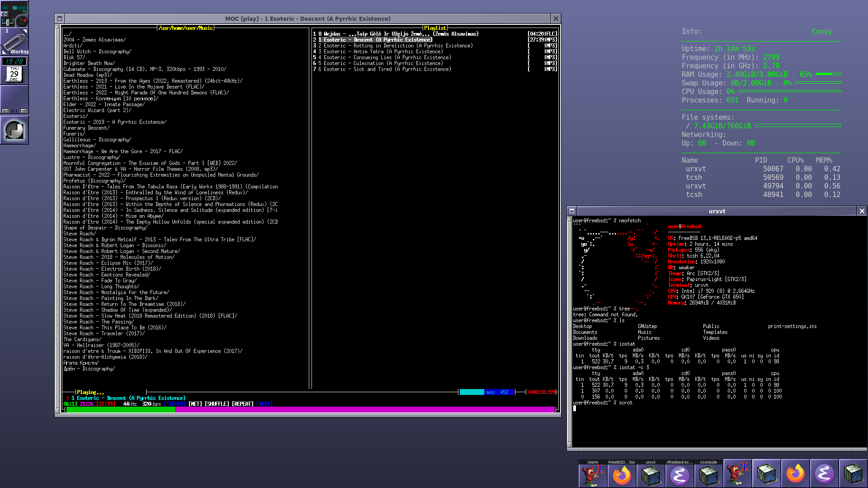
Task: Toggle the [SHUFFLE] indicator in MOC
Action: [217, 404]
